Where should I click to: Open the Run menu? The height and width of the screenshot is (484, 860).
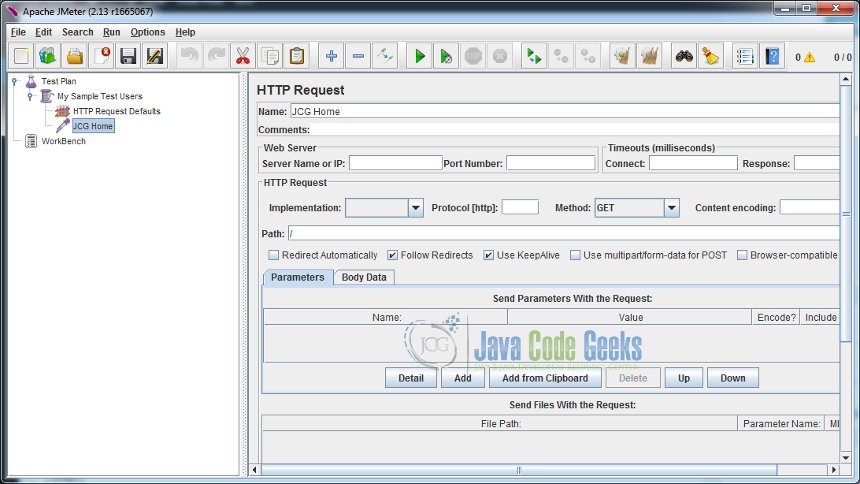(111, 32)
